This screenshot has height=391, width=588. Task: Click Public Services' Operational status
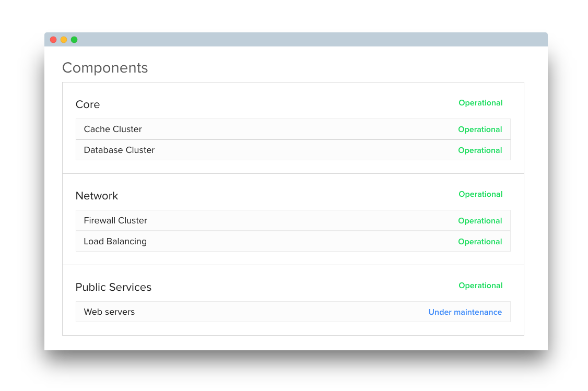tap(480, 286)
